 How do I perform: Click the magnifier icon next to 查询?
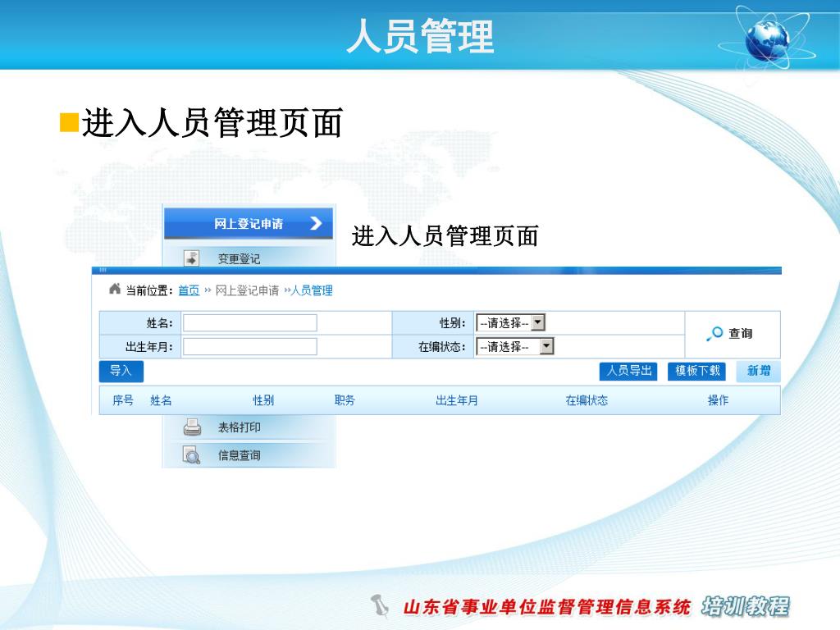click(x=714, y=333)
